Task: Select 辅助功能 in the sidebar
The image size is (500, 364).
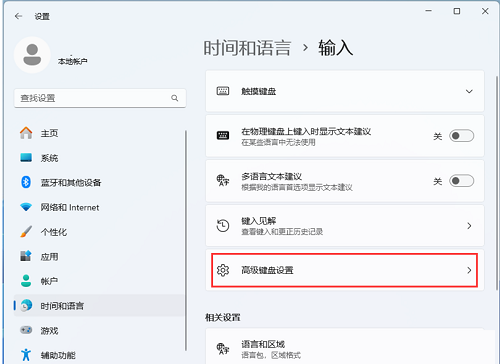Action: tap(99, 355)
